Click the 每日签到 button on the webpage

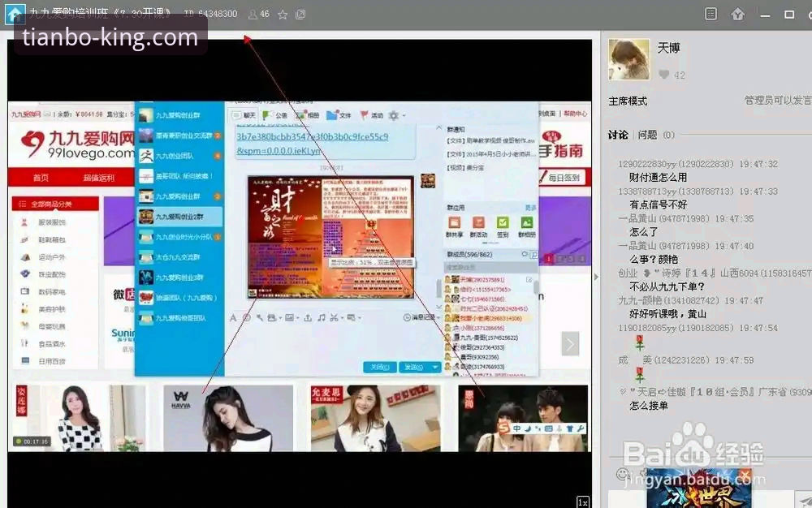point(564,178)
